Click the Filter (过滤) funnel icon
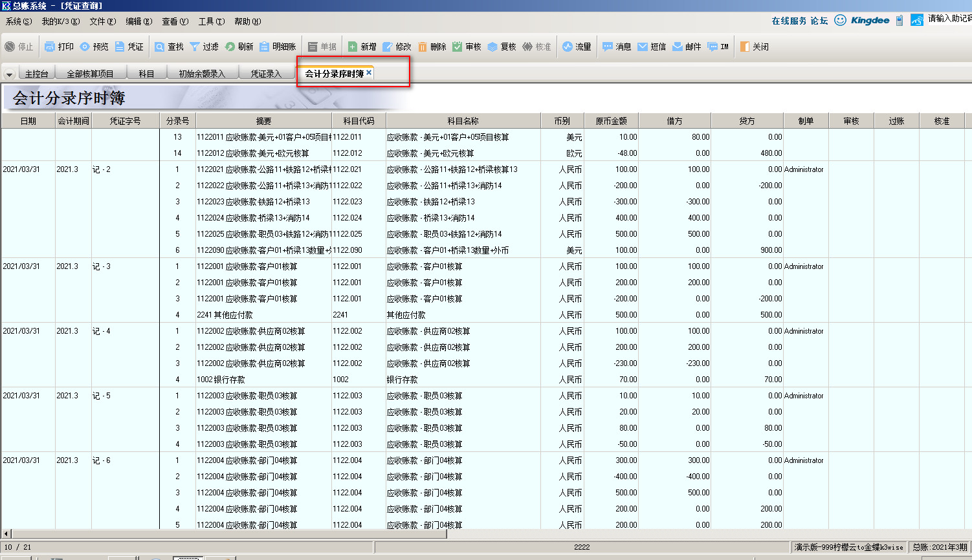This screenshot has width=972, height=560. (195, 47)
